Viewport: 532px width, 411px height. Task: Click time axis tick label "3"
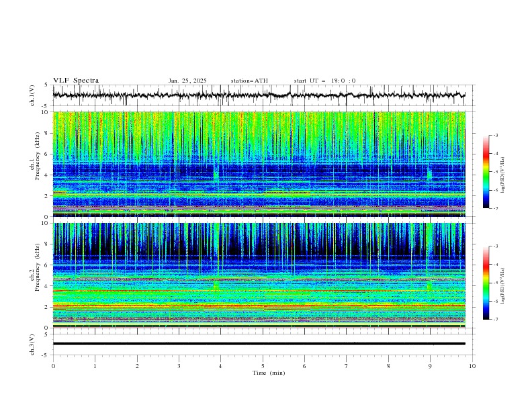tap(179, 366)
